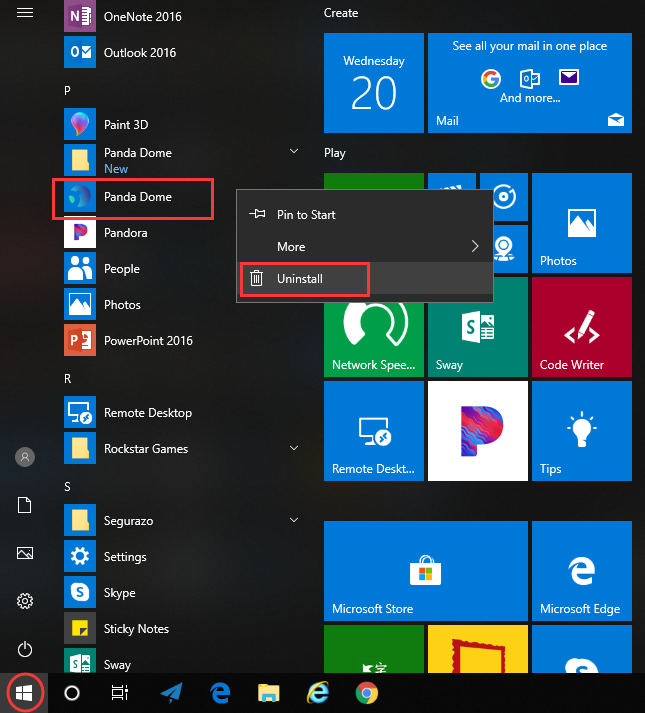Open the Tips tile
The width and height of the screenshot is (645, 713).
pos(582,431)
